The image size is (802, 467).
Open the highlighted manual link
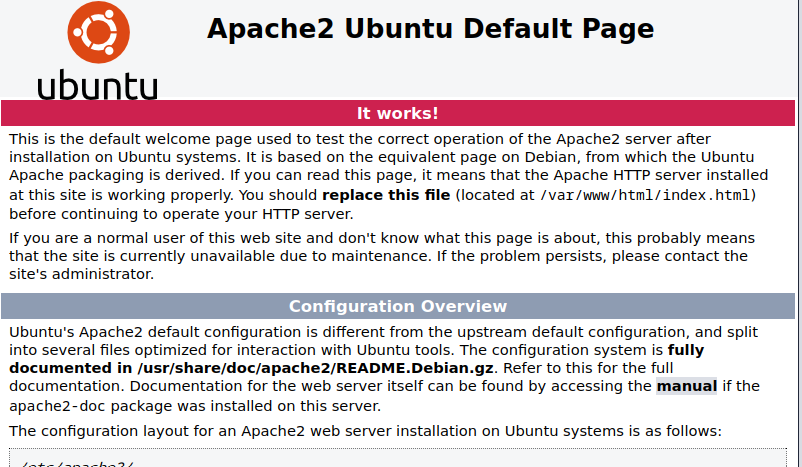pos(686,386)
